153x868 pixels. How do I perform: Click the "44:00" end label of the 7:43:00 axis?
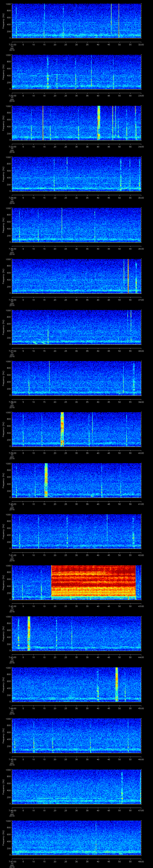[x=141, y=657]
